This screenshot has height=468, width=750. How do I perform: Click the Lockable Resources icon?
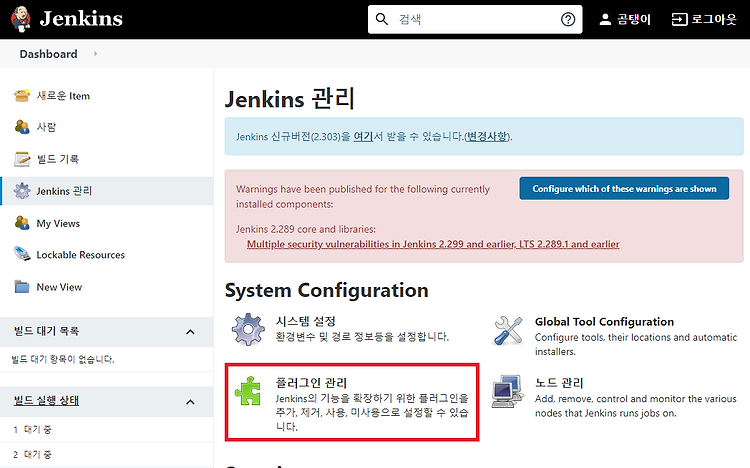pyautogui.click(x=22, y=254)
